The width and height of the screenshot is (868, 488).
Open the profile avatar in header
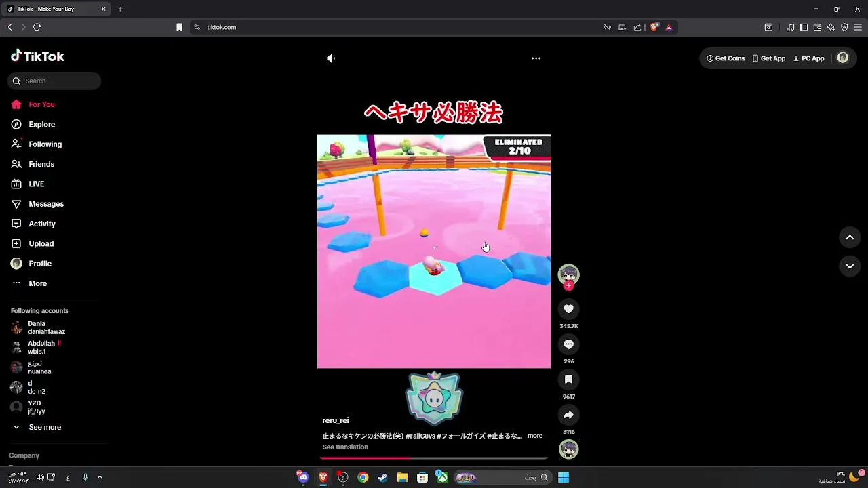coord(843,58)
